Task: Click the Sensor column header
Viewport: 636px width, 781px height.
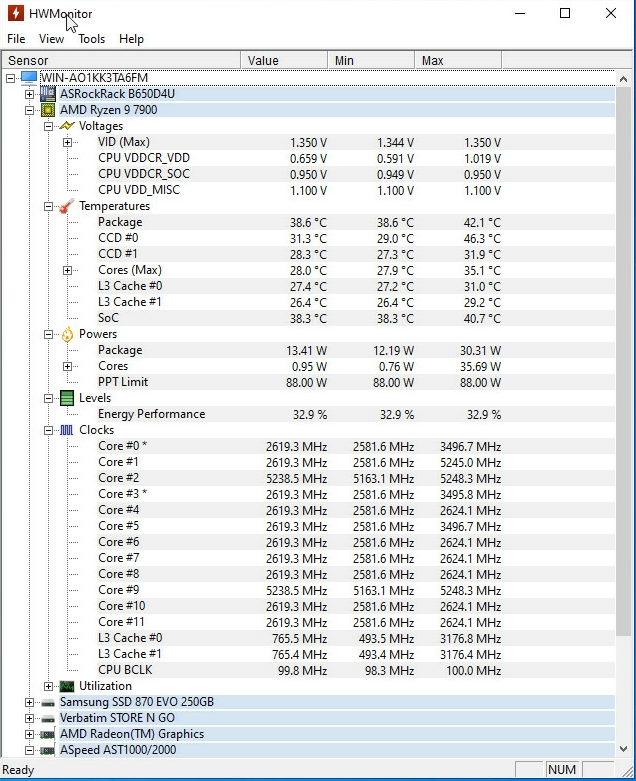Action: (121, 60)
